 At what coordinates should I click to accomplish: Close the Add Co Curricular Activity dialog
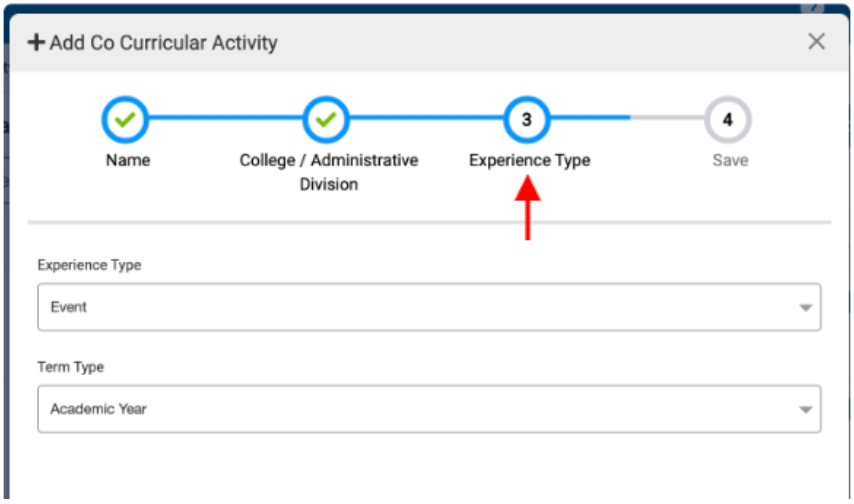pos(817,42)
